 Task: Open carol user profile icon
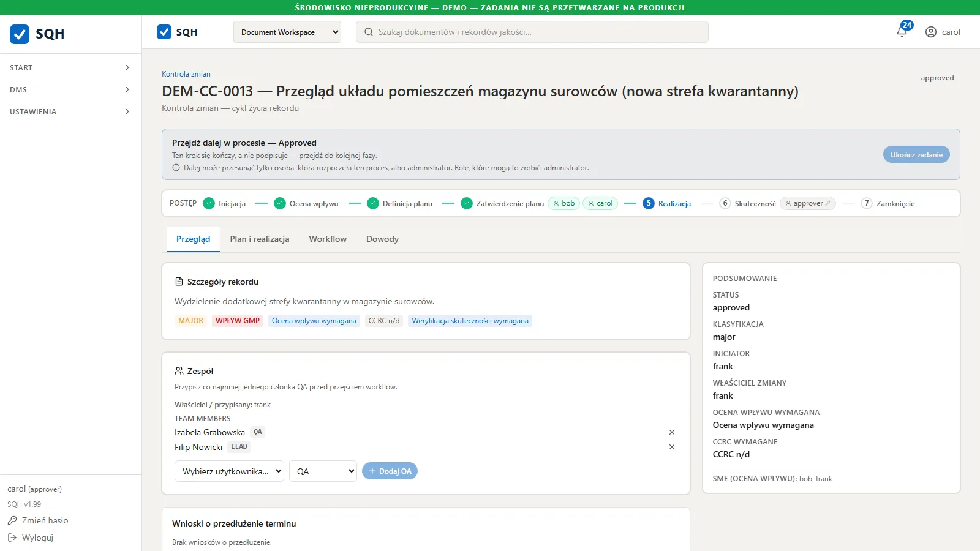click(x=930, y=32)
